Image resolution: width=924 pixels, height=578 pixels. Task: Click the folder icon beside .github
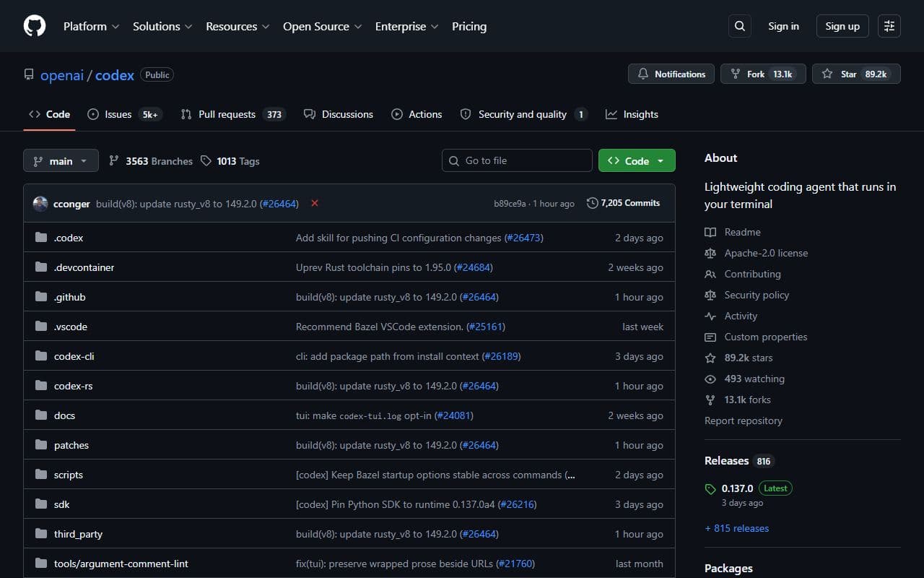pos(41,297)
